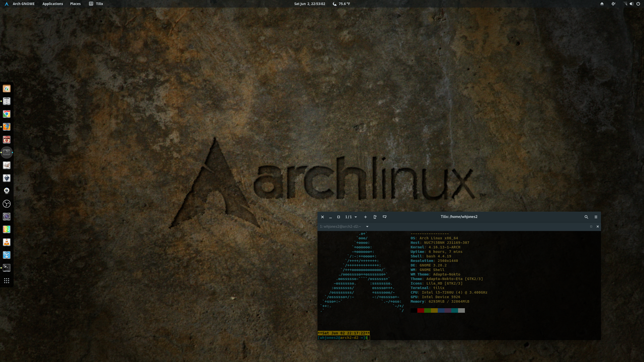Image resolution: width=644 pixels, height=362 pixels.
Task: Launch Cheese webcam app from dock
Action: point(7,191)
